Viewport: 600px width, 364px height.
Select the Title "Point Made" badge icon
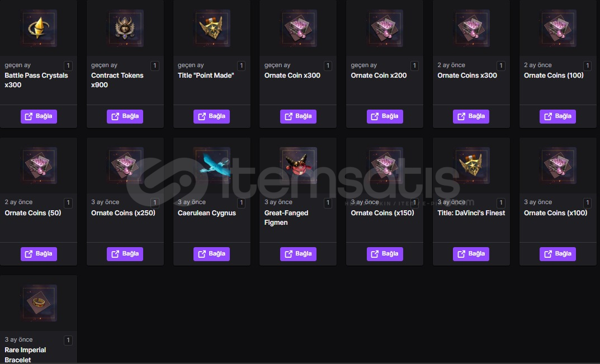[211, 29]
